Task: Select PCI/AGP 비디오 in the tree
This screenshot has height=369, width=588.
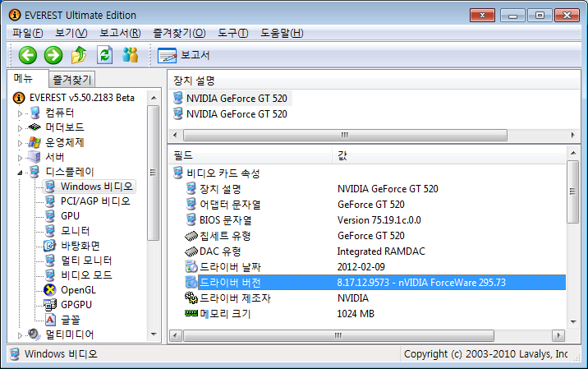Action: (95, 201)
